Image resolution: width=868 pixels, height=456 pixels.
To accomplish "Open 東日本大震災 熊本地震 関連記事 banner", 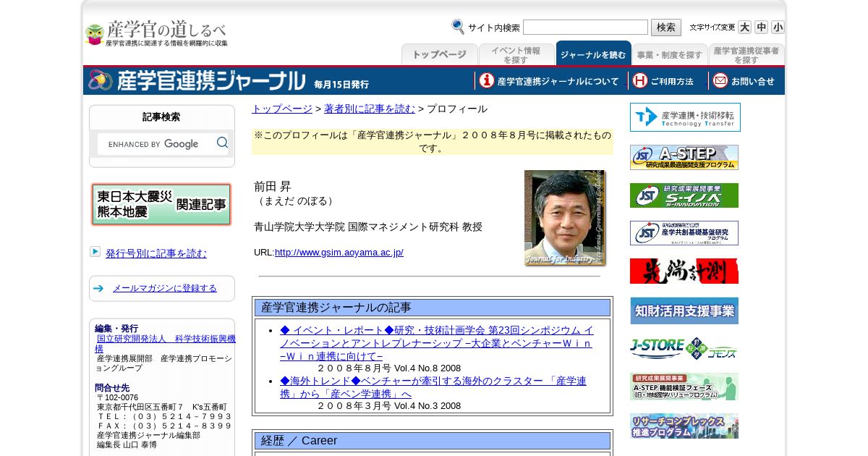I will click(x=161, y=204).
